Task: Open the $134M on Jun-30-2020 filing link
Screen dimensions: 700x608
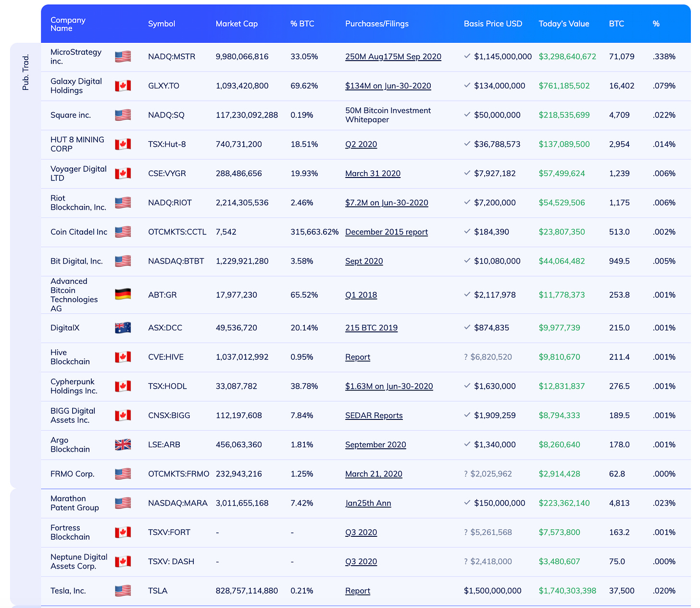Action: (388, 86)
